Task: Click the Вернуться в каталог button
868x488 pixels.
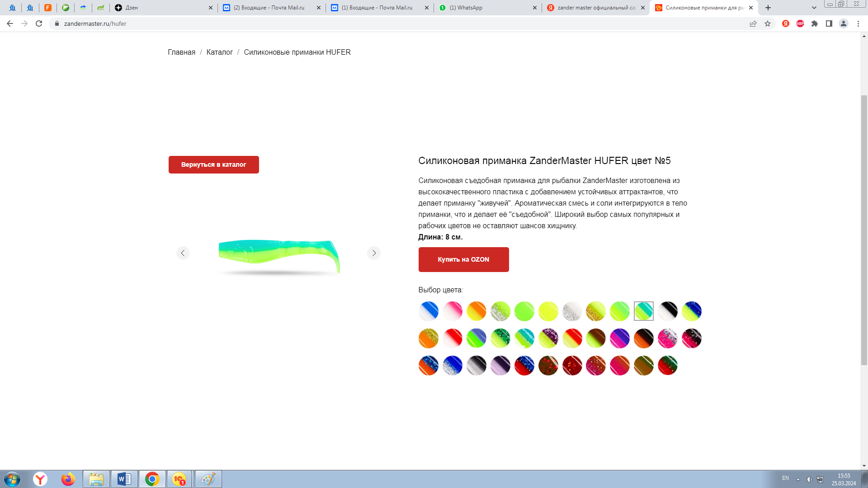Action: (x=213, y=164)
